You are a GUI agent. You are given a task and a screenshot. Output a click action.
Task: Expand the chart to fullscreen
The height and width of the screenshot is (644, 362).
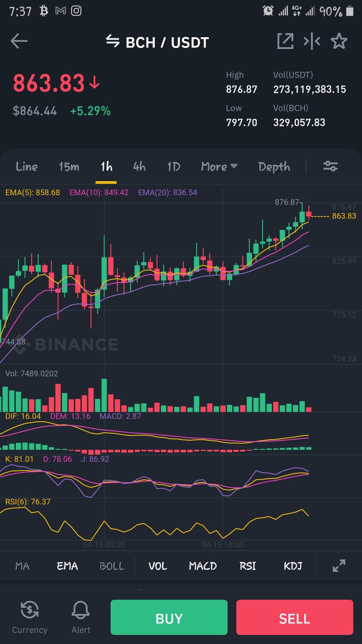339,566
